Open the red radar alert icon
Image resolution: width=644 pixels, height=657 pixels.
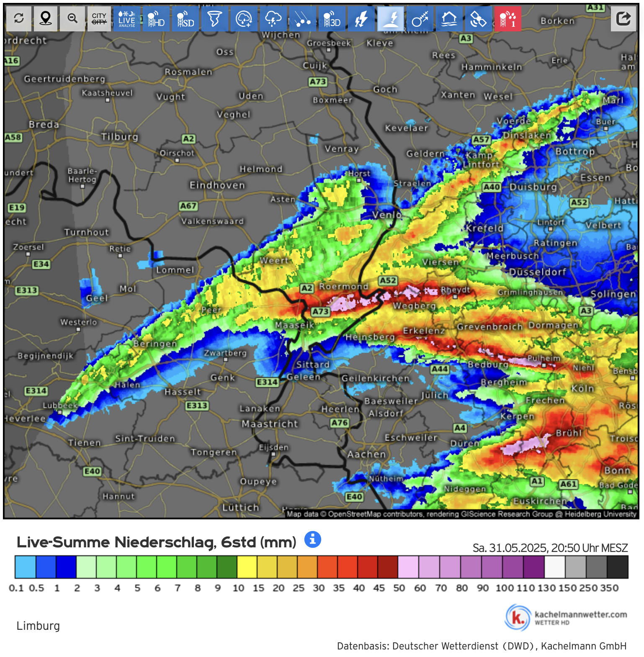pos(508,18)
